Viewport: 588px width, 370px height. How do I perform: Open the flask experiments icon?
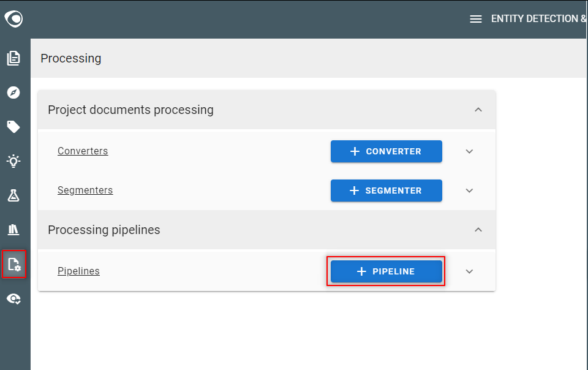[x=13, y=195]
